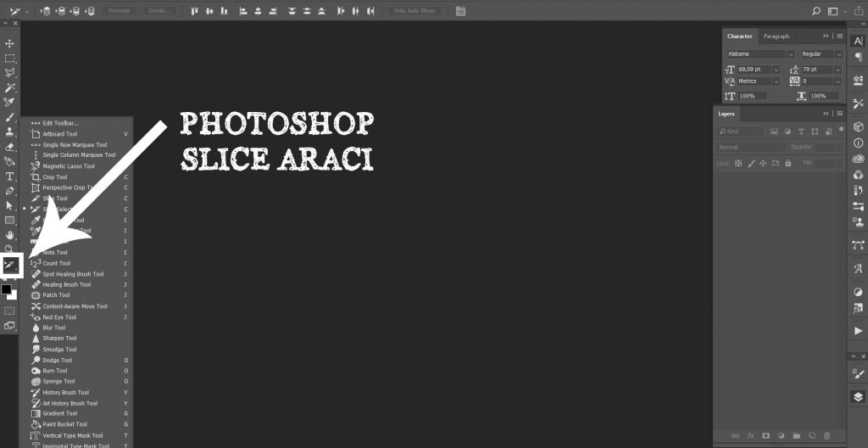Image resolution: width=868 pixels, height=448 pixels.
Task: Select the Rectangular Marquee tool
Action: [x=9, y=59]
